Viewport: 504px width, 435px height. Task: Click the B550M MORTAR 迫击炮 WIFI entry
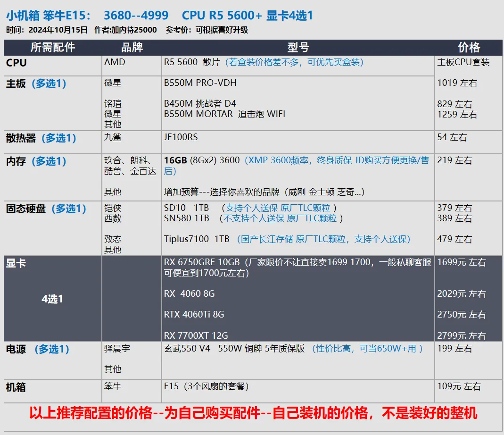point(224,114)
